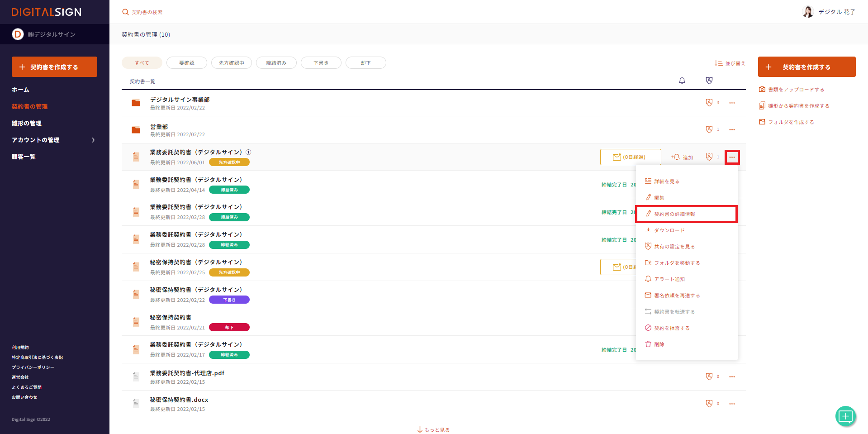
Task: Open three-dot menu for 秘密保持契約書.docx
Action: [x=731, y=404]
